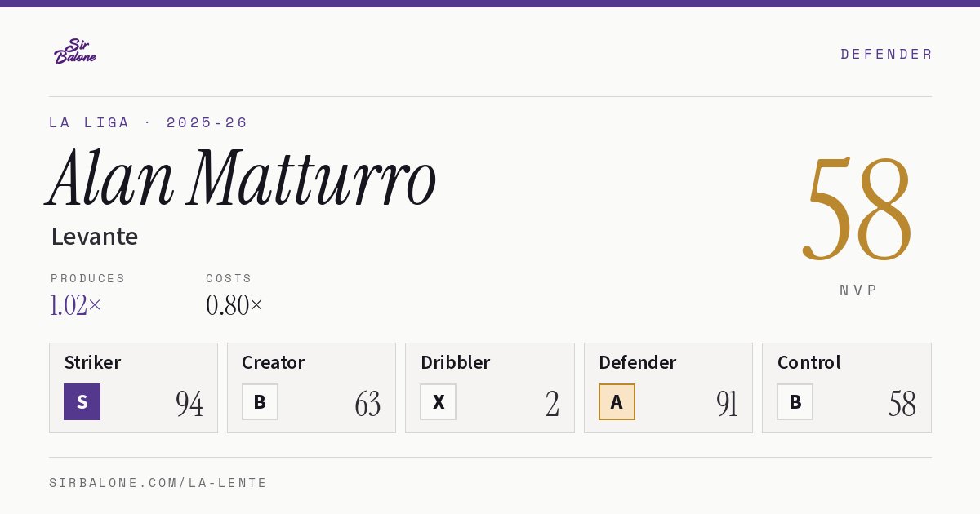Viewport: 980px width, 514px height.
Task: Click the NVP label under the score
Action: coord(858,290)
